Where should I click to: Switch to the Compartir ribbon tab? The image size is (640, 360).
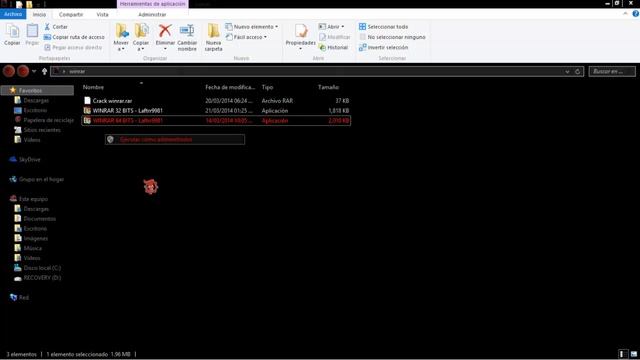coord(71,14)
